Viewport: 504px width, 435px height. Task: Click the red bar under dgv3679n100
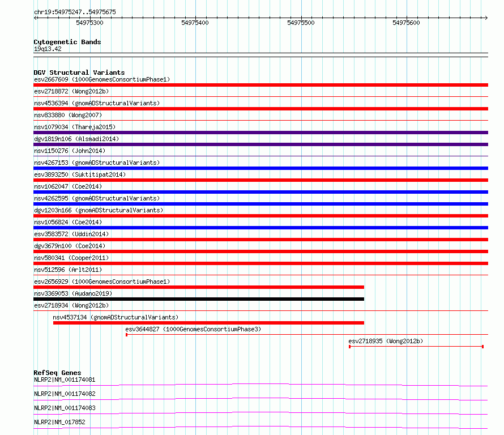coord(260,251)
